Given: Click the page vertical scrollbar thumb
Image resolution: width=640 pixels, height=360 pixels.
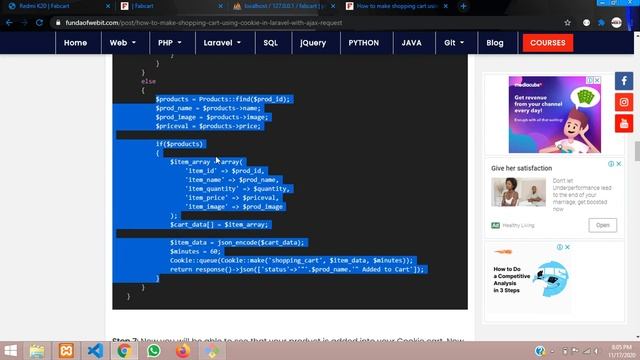Looking at the screenshot, I should pos(637,151).
